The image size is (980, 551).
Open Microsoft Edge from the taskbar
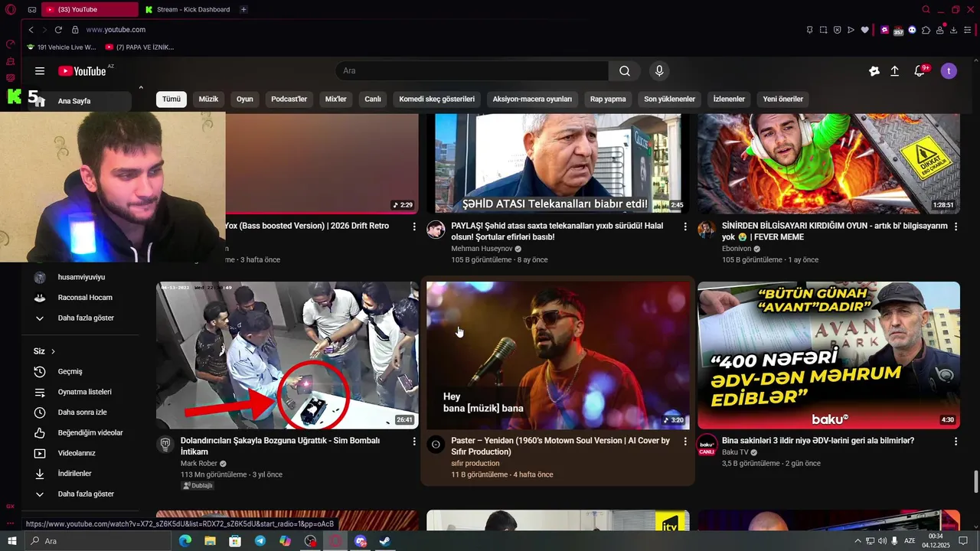point(185,541)
